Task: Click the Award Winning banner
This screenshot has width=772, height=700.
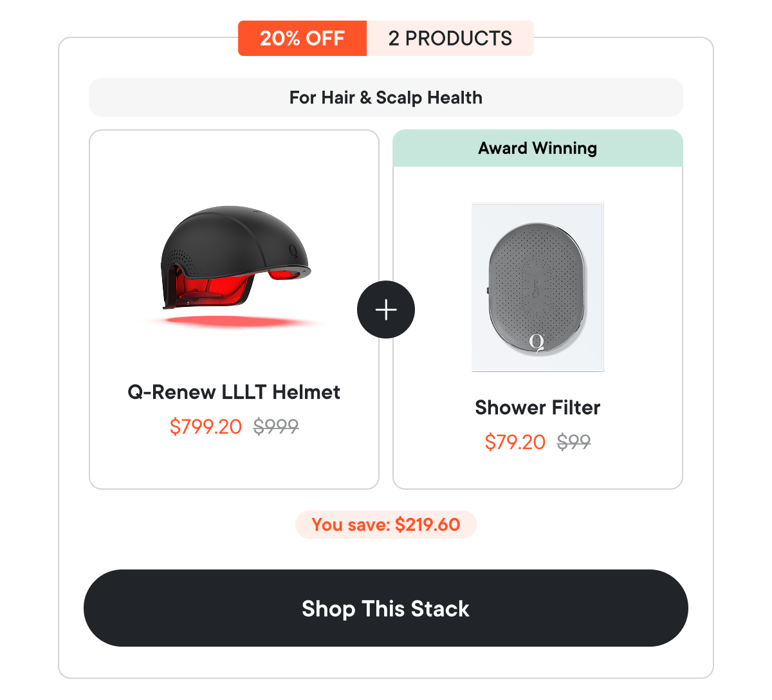Action: (537, 148)
